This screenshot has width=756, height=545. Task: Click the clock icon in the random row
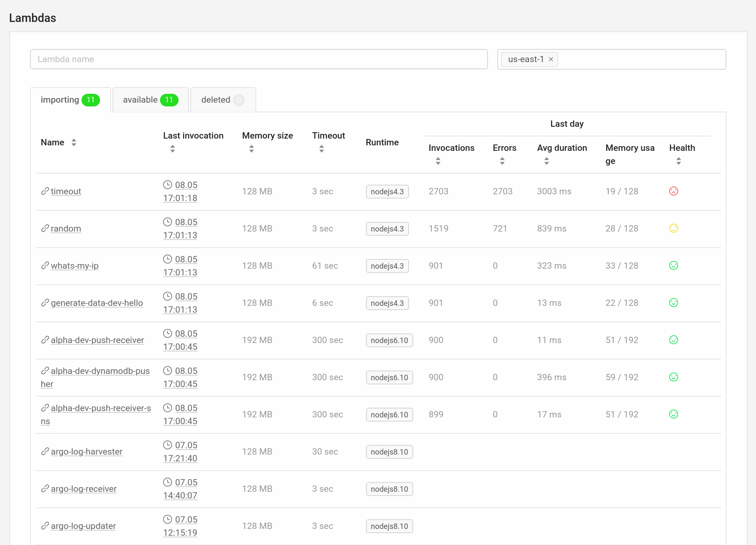(168, 222)
